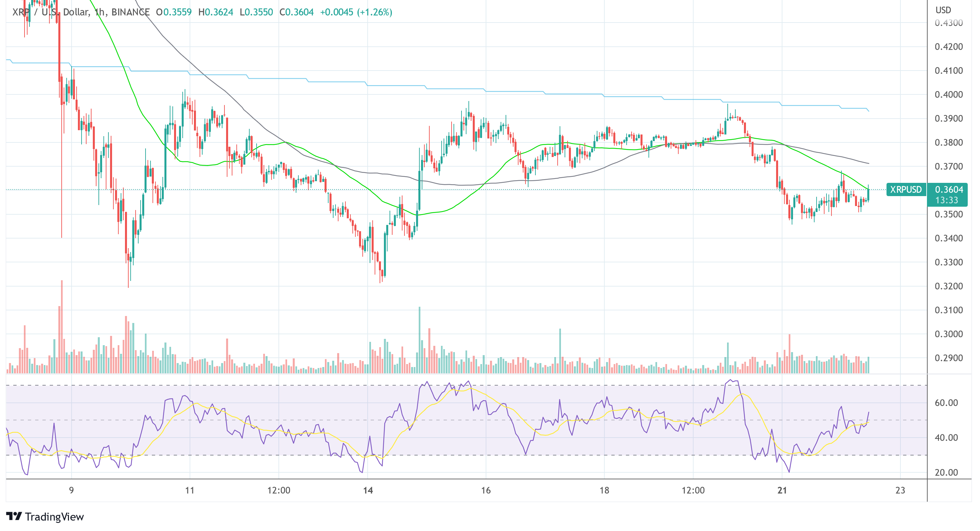Image resolution: width=980 pixels, height=531 pixels.
Task: Click the date label 23 on time axis
Action: (900, 490)
